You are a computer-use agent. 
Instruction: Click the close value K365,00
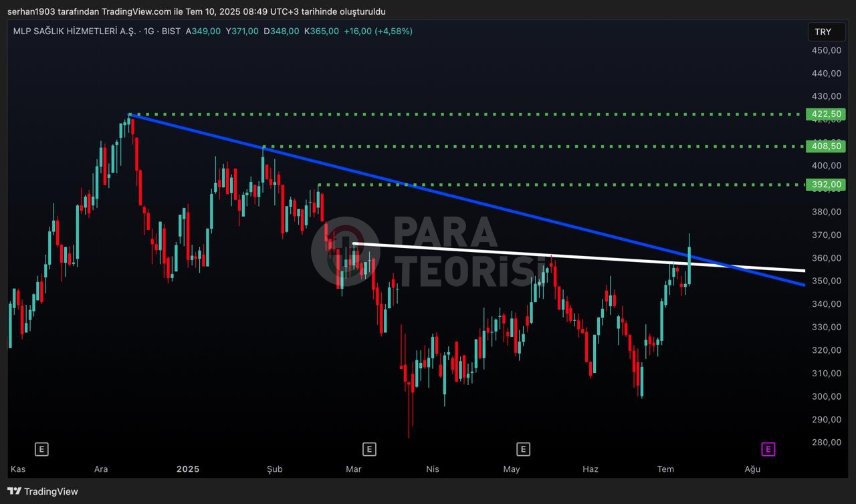[x=322, y=31]
